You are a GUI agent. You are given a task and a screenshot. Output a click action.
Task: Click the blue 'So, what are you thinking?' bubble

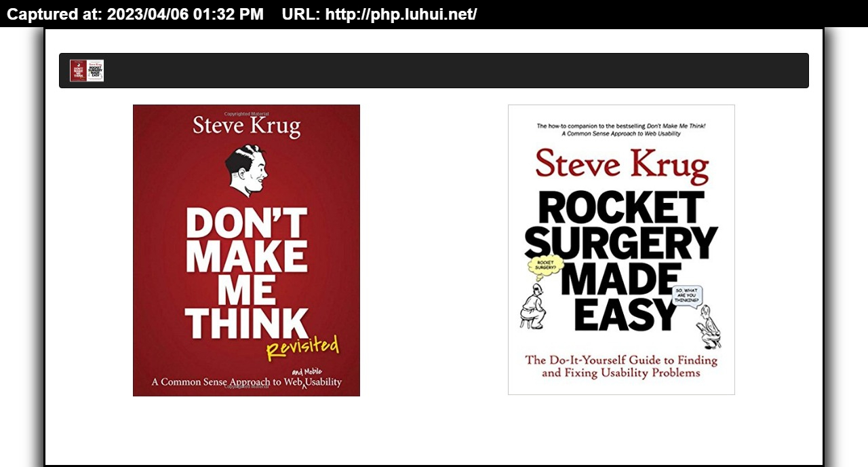coord(686,296)
